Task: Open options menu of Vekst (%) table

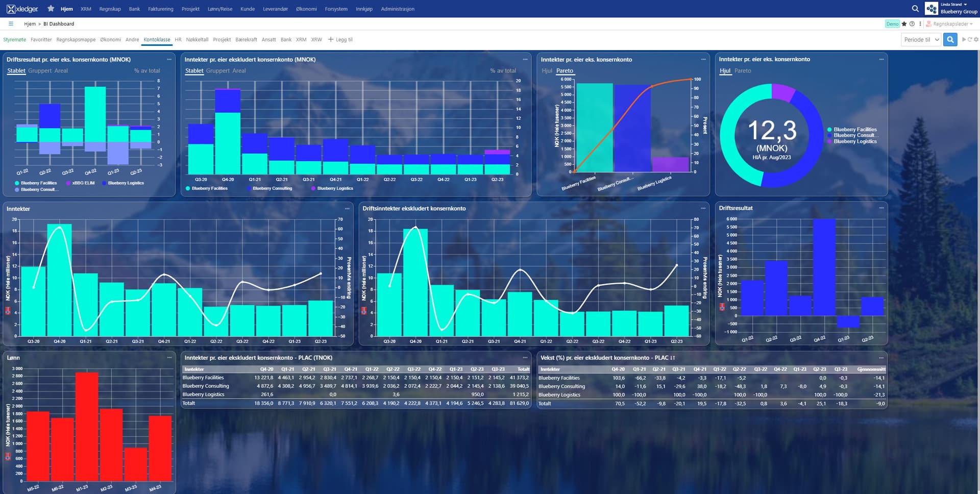Action: coord(881,358)
